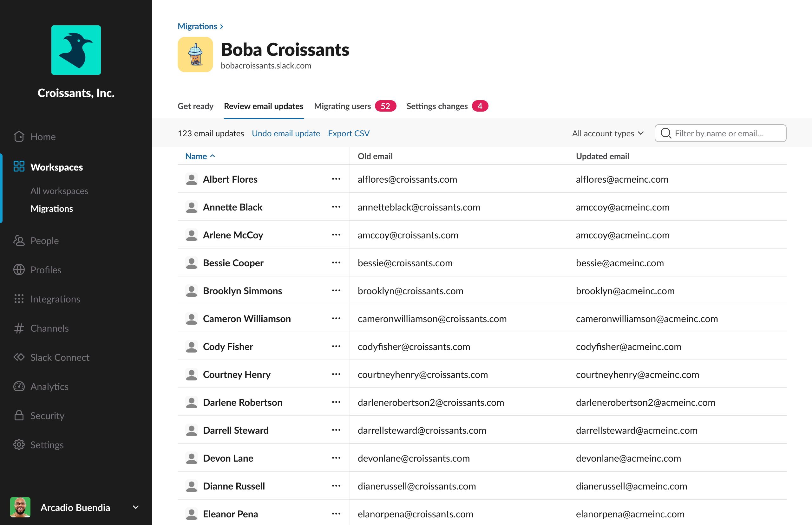812x525 pixels.
Task: Click the Undo email update link
Action: [286, 133]
